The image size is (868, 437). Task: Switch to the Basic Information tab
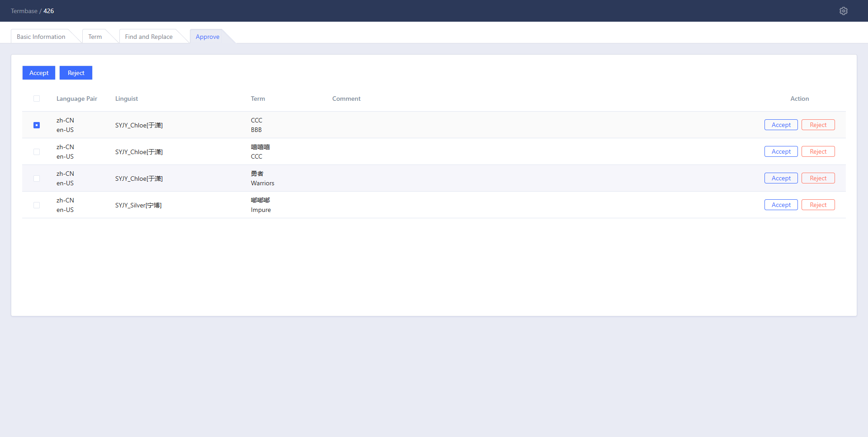tap(41, 37)
